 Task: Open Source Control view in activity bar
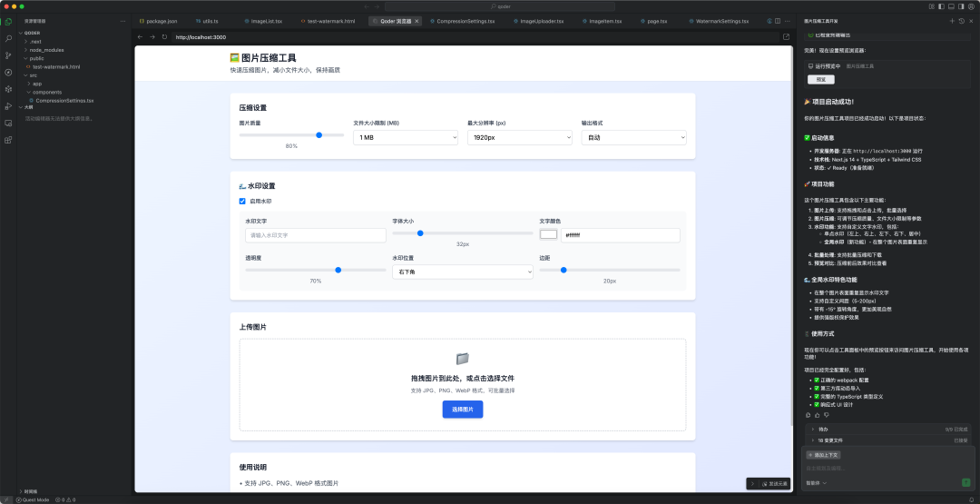(x=8, y=55)
